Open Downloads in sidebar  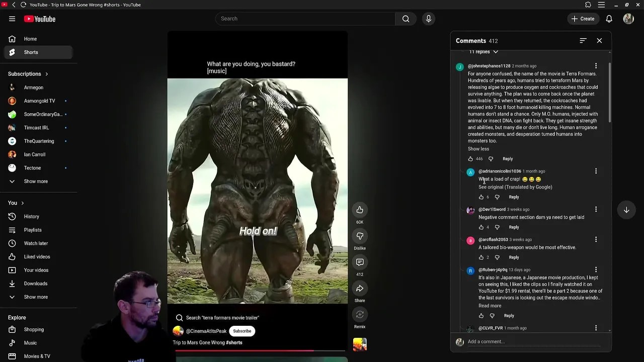pyautogui.click(x=39, y=284)
